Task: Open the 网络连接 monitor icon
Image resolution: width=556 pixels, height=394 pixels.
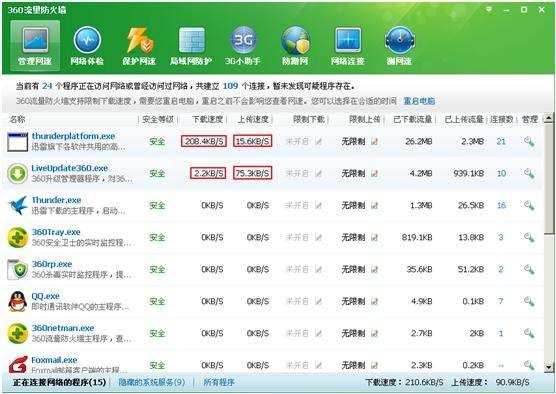Action: pos(348,46)
